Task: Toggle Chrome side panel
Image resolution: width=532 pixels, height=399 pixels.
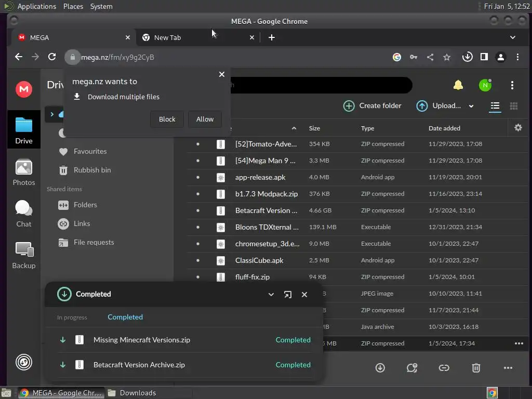Action: coord(484,57)
